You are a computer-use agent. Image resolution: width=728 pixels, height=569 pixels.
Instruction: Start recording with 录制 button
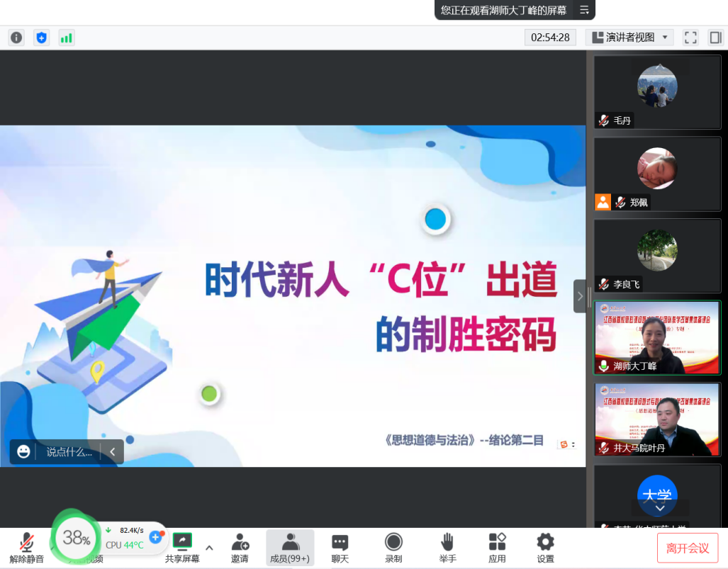click(393, 547)
